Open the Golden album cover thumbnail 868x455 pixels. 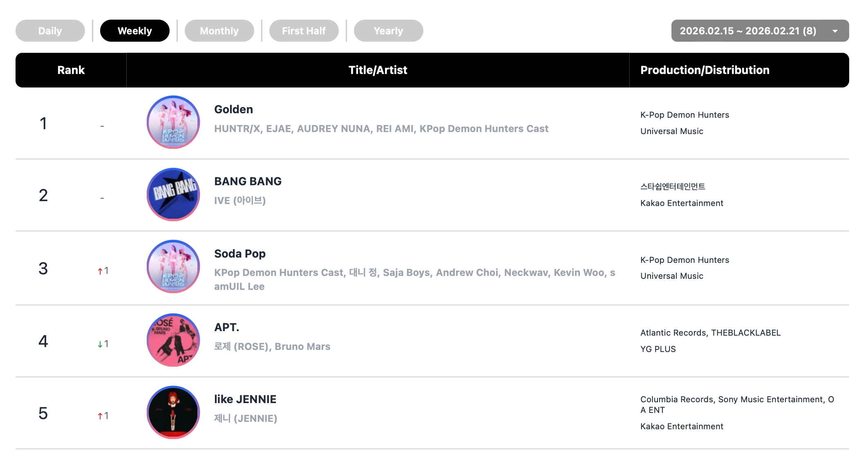173,122
